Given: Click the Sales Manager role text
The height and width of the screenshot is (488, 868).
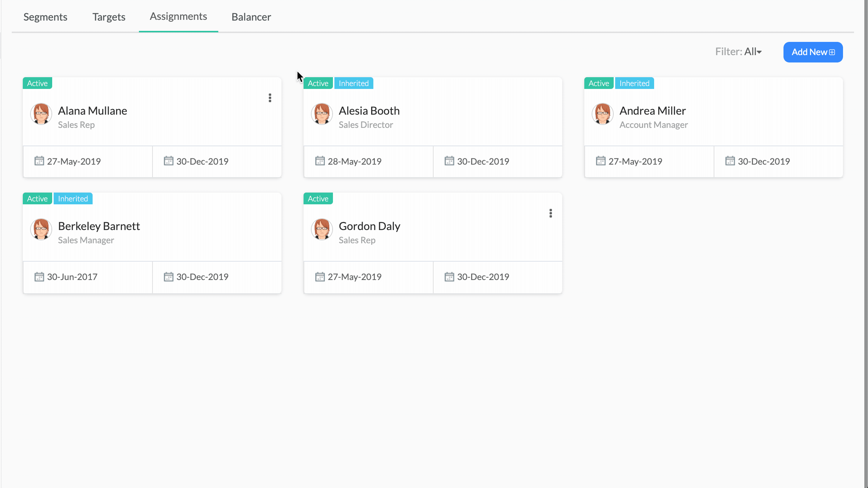Looking at the screenshot, I should (x=86, y=240).
